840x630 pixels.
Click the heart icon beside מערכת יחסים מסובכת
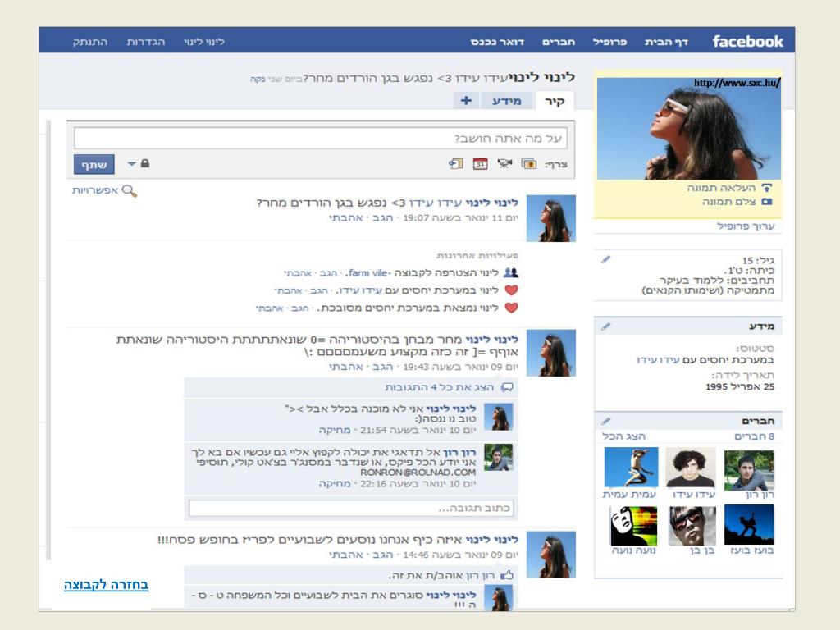click(x=512, y=308)
